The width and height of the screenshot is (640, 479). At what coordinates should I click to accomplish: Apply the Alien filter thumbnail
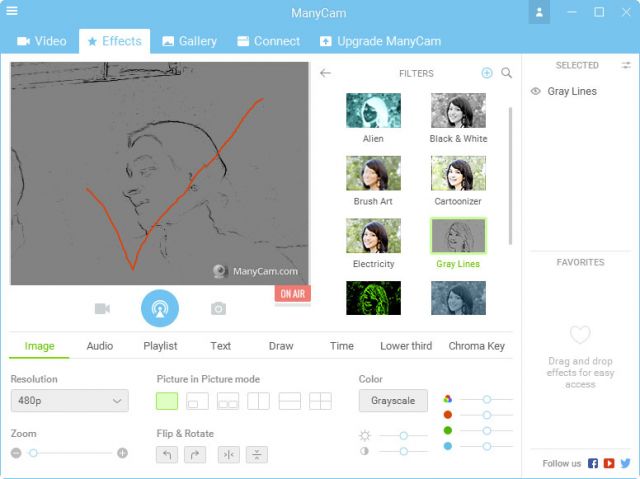[373, 111]
